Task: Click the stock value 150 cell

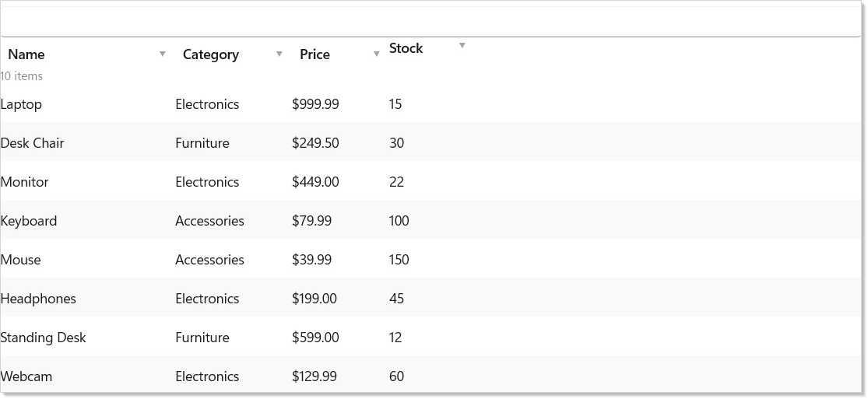Action: click(x=399, y=260)
